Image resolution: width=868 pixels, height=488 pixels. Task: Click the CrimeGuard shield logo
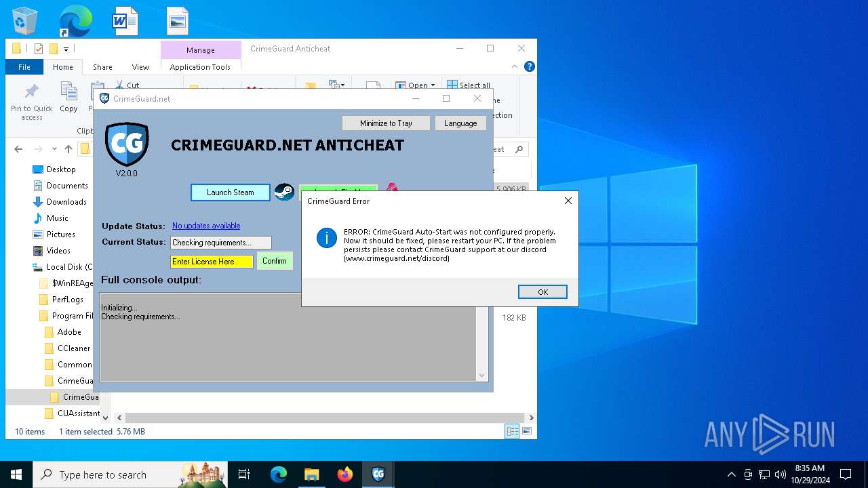click(127, 144)
